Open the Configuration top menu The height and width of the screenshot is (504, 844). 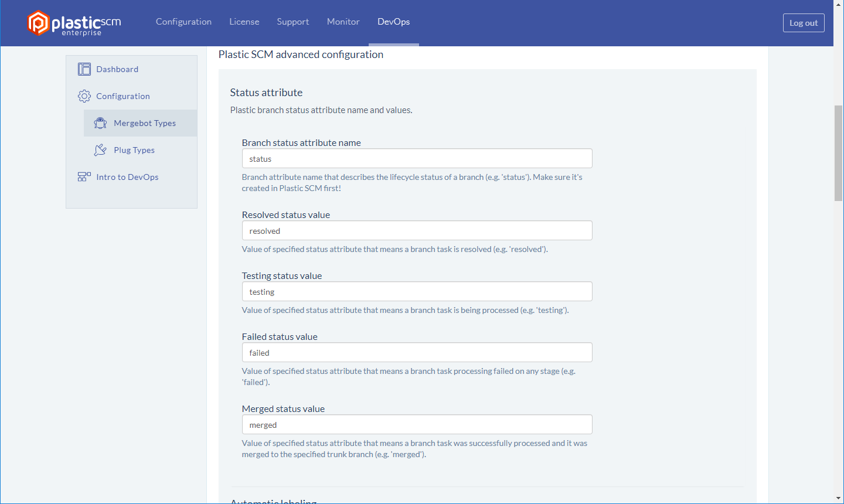pyautogui.click(x=183, y=22)
